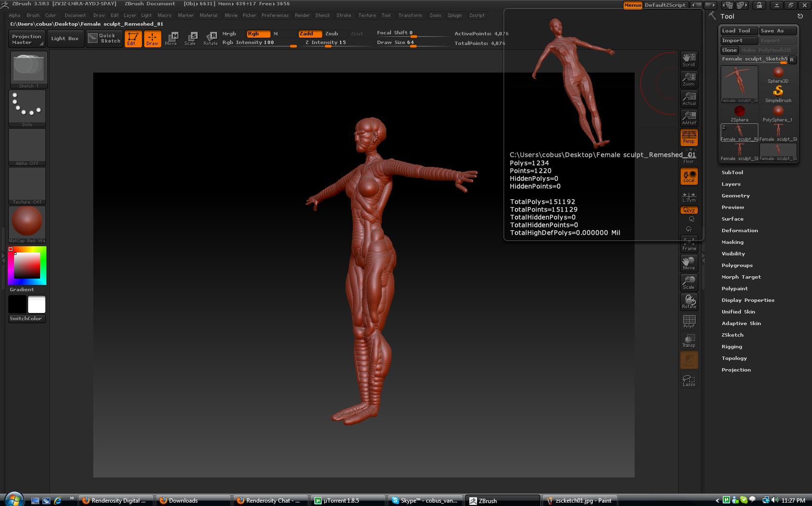Activate Edit mode button

tap(133, 39)
